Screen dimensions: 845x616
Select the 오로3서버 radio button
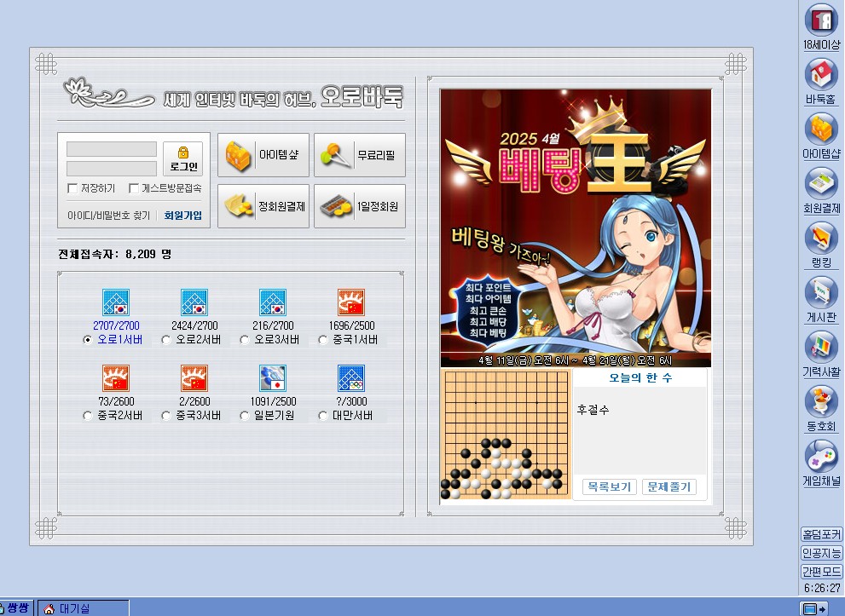point(245,340)
